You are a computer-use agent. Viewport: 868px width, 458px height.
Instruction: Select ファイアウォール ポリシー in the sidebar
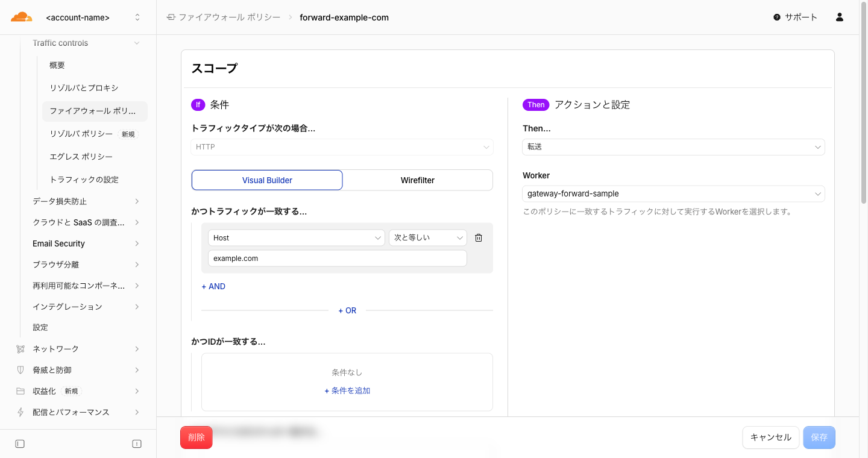[x=95, y=111]
